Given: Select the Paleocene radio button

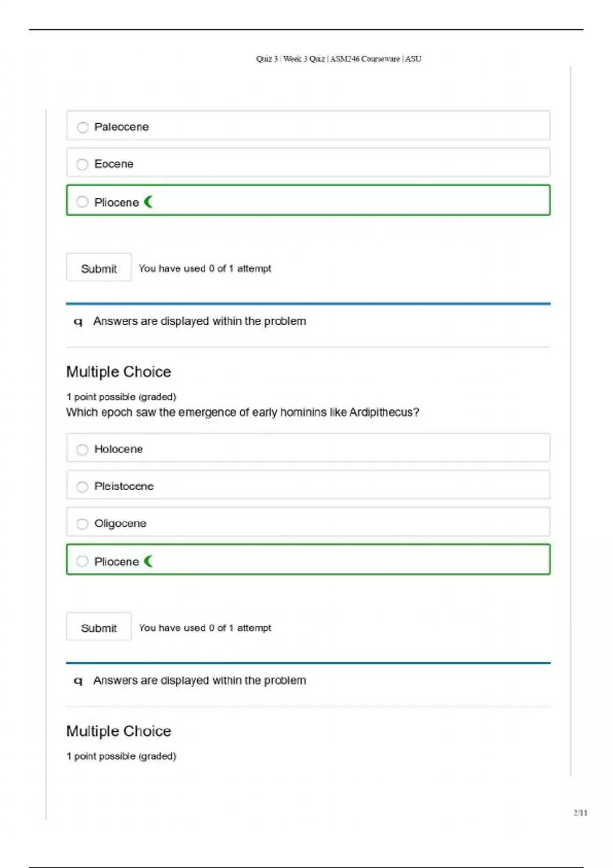Looking at the screenshot, I should [x=83, y=127].
